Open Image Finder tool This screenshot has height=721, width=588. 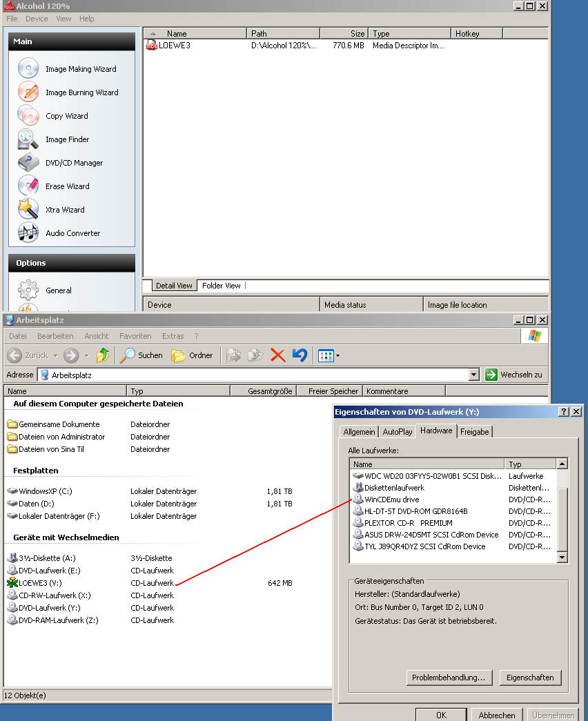[x=53, y=139]
